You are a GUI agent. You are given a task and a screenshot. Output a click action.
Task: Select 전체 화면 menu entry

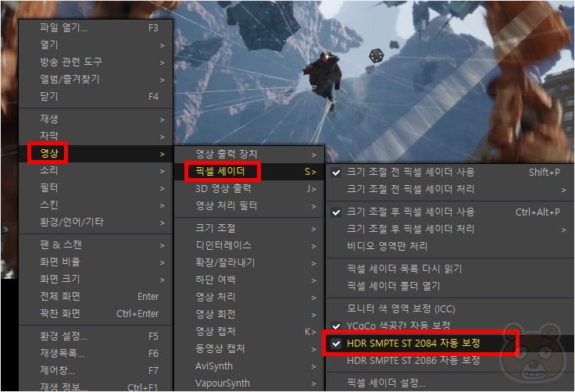[x=96, y=297]
